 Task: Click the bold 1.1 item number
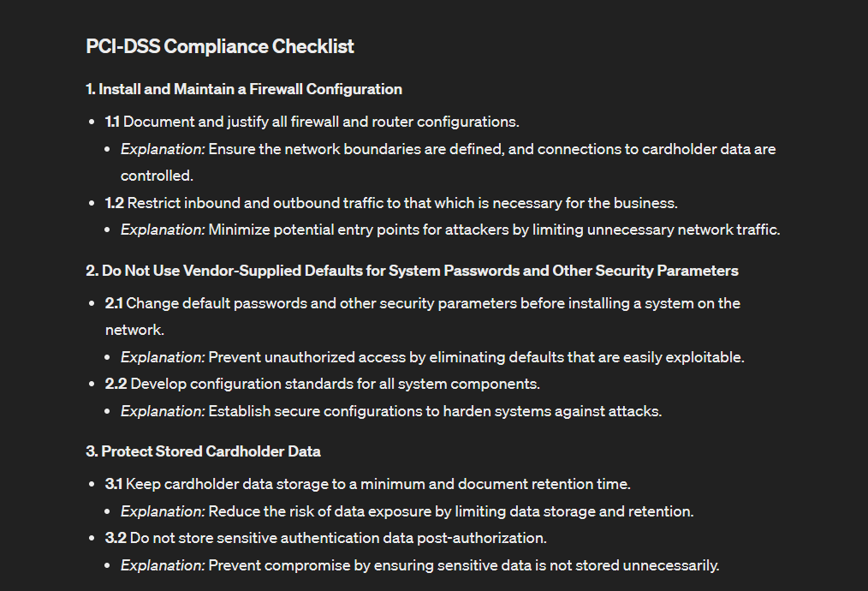coord(112,122)
